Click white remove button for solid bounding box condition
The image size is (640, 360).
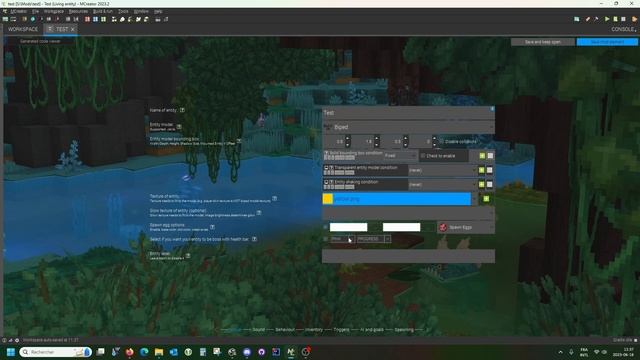pyautogui.click(x=490, y=156)
